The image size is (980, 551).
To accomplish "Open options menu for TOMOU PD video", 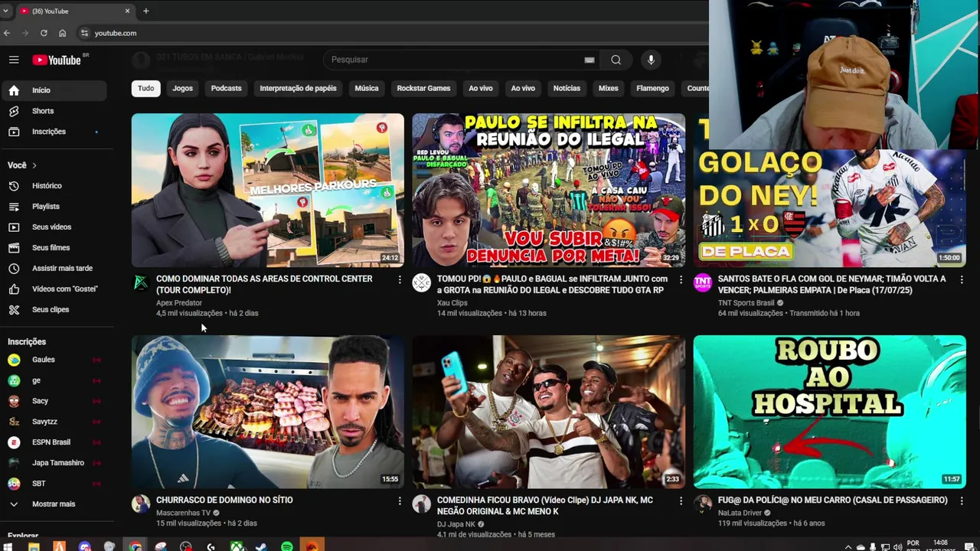I will tap(681, 280).
